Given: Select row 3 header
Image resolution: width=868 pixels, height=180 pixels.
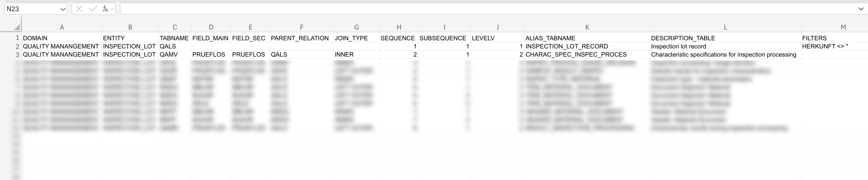Looking at the screenshot, I should click(17, 55).
